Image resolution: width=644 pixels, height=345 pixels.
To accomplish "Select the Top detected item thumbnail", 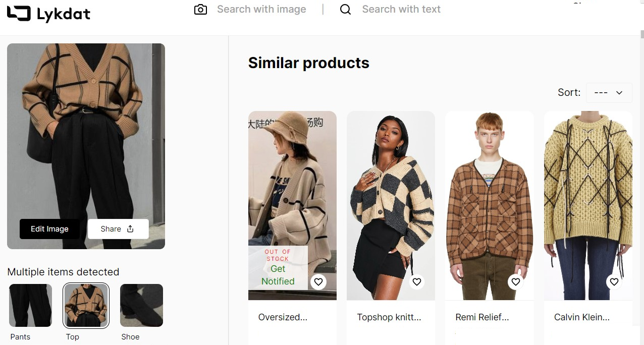I will coord(86,306).
